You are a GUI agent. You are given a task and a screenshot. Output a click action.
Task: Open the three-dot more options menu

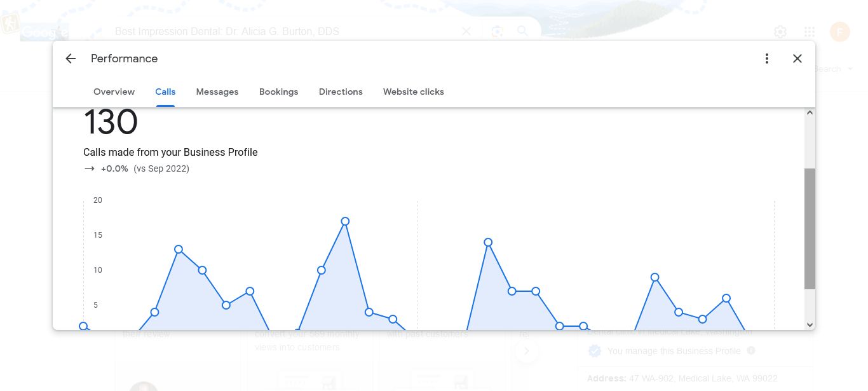pos(767,58)
